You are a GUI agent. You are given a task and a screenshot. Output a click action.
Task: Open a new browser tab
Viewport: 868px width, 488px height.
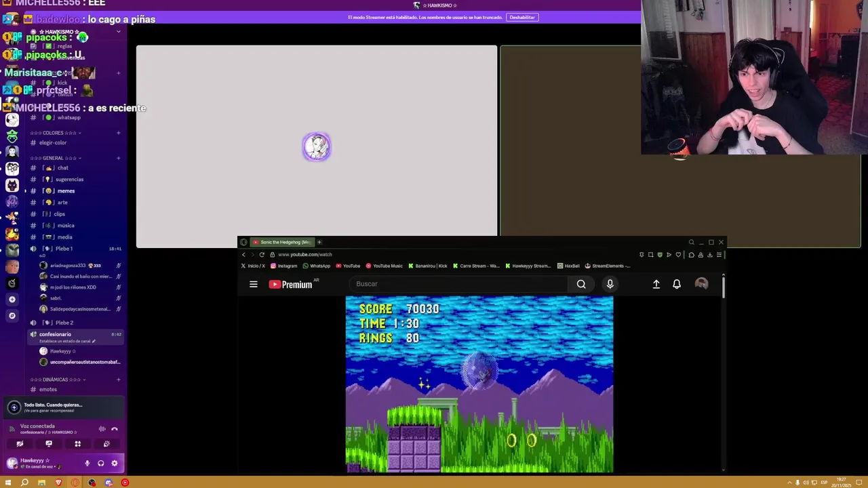(x=319, y=242)
